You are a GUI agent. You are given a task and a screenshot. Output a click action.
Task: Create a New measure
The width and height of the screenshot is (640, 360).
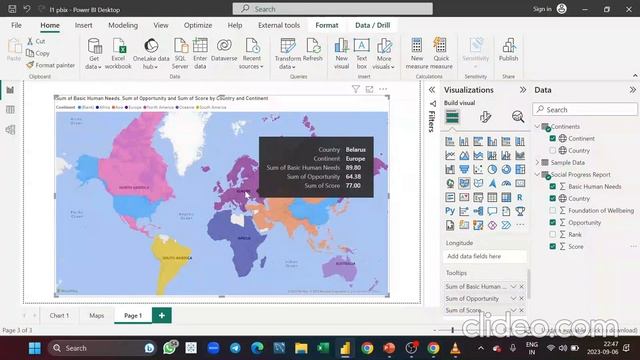pyautogui.click(x=417, y=53)
